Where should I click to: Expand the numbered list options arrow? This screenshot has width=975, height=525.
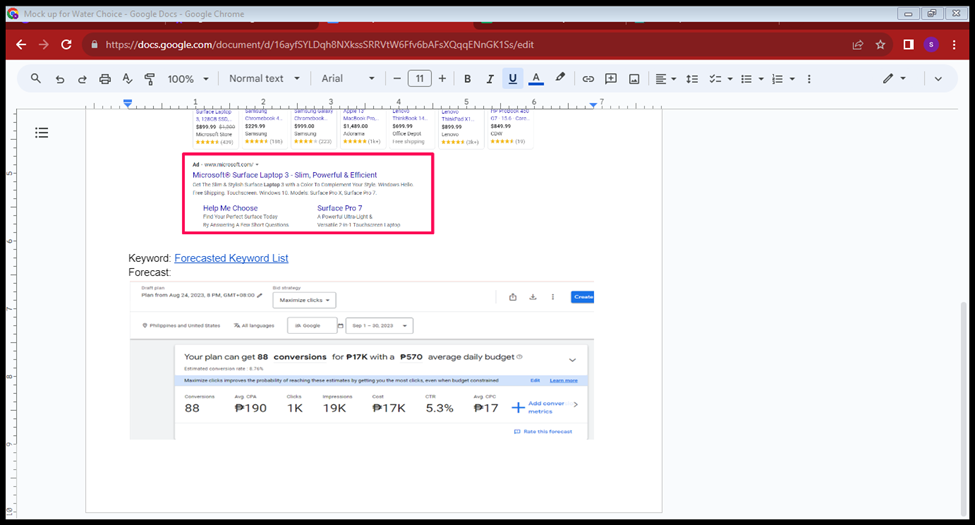pyautogui.click(x=792, y=79)
